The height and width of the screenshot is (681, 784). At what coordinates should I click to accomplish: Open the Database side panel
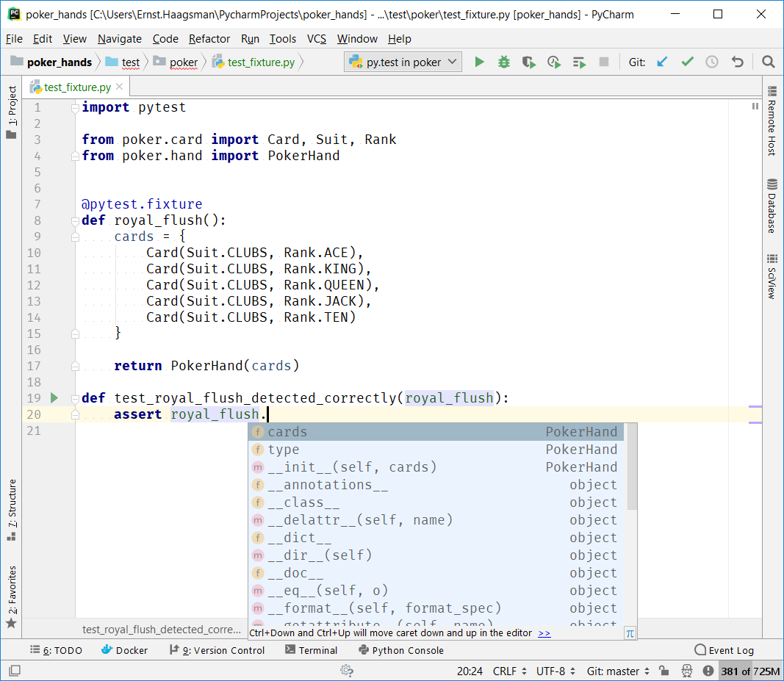[x=772, y=206]
